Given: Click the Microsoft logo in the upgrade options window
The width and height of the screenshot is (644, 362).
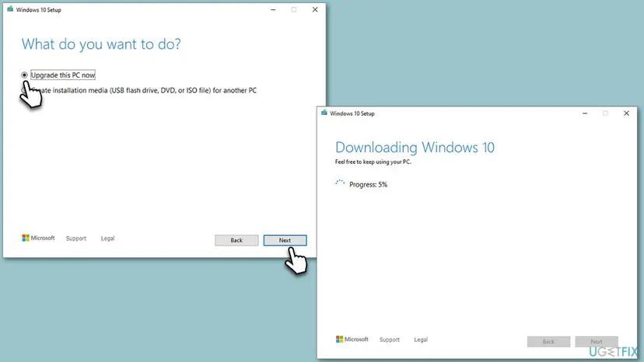Looking at the screenshot, I should point(38,238).
